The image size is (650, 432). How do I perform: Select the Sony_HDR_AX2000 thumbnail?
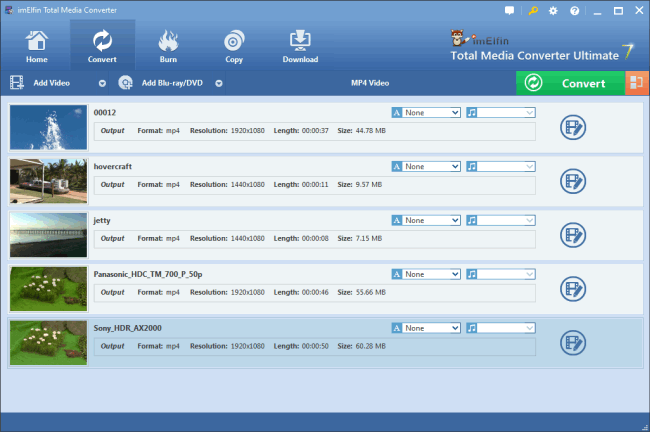(x=49, y=343)
